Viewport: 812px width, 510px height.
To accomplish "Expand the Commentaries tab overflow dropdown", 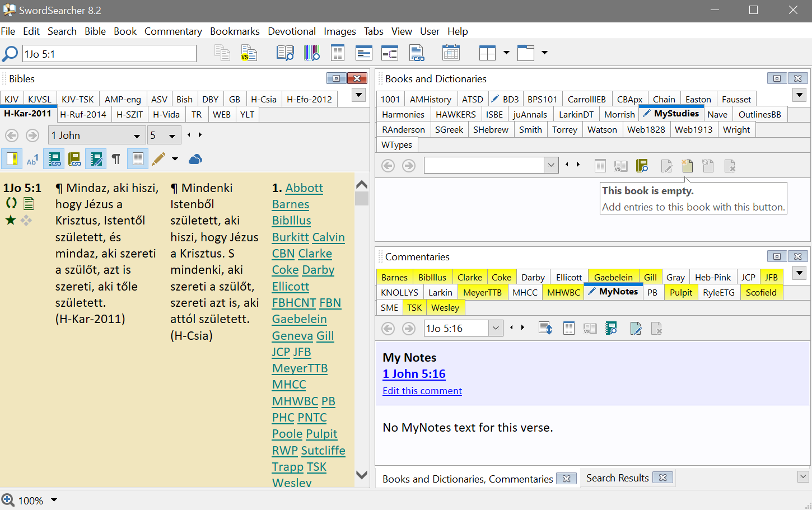I will click(x=800, y=273).
